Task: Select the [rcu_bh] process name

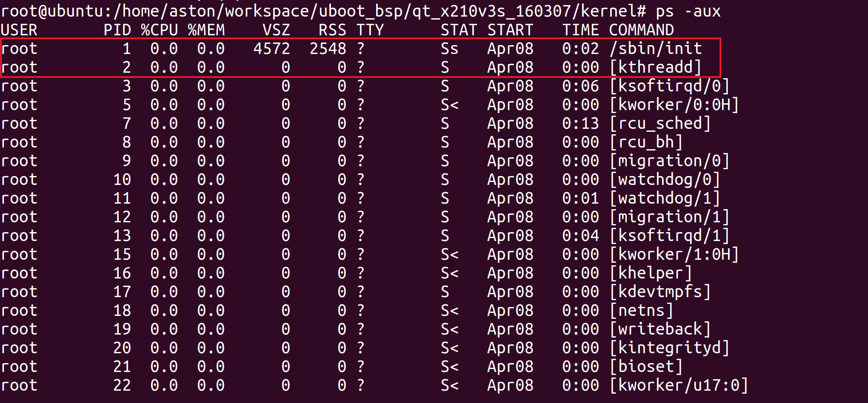Action: [646, 142]
